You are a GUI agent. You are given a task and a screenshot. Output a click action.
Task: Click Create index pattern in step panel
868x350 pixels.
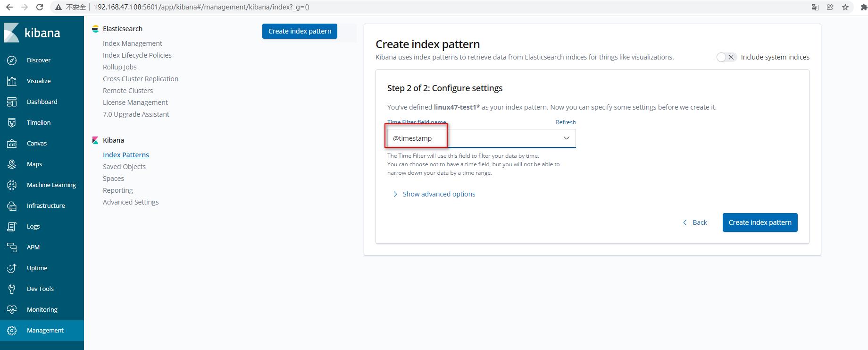click(760, 222)
